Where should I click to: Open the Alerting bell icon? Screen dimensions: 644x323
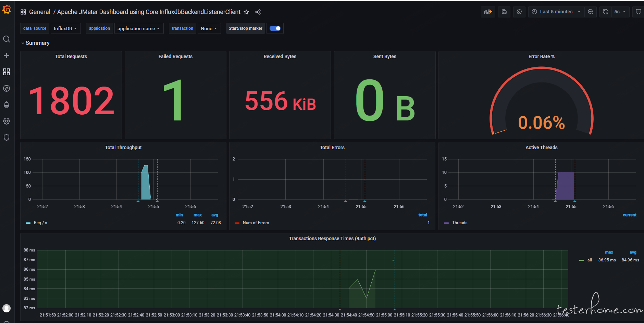7,105
